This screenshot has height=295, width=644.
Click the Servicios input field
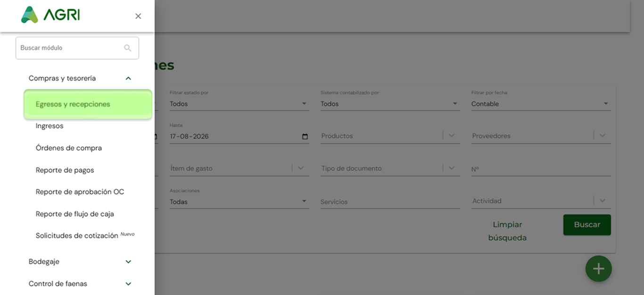pos(390,202)
